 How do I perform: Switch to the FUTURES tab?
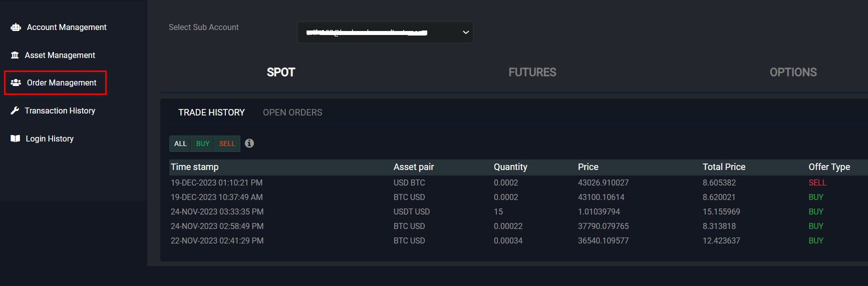pyautogui.click(x=532, y=72)
